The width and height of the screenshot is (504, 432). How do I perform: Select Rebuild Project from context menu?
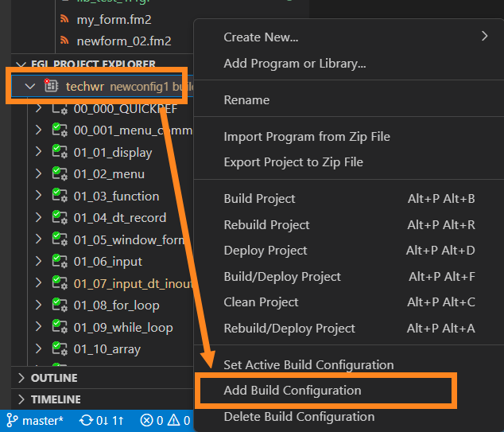[266, 224]
